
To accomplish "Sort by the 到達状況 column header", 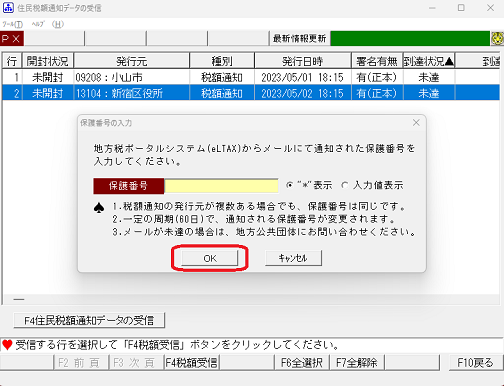I will point(429,61).
